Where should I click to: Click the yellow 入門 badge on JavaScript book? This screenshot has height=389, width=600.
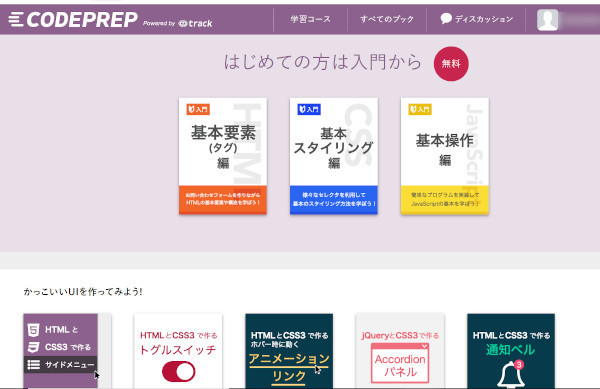click(x=420, y=109)
